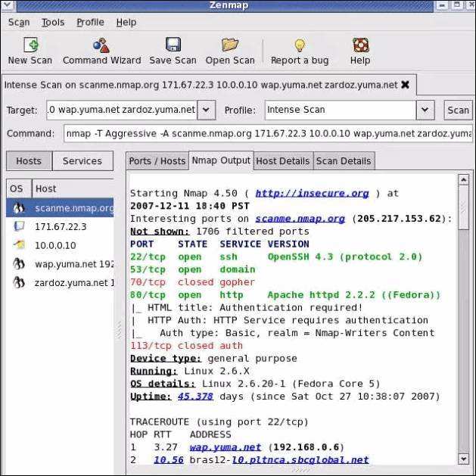Select host scanme.nmap.org in the list

(60, 208)
